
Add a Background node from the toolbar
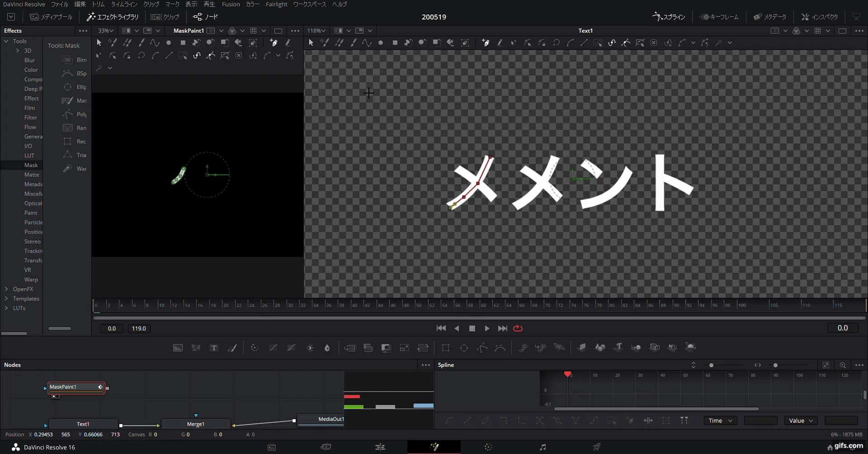click(178, 347)
